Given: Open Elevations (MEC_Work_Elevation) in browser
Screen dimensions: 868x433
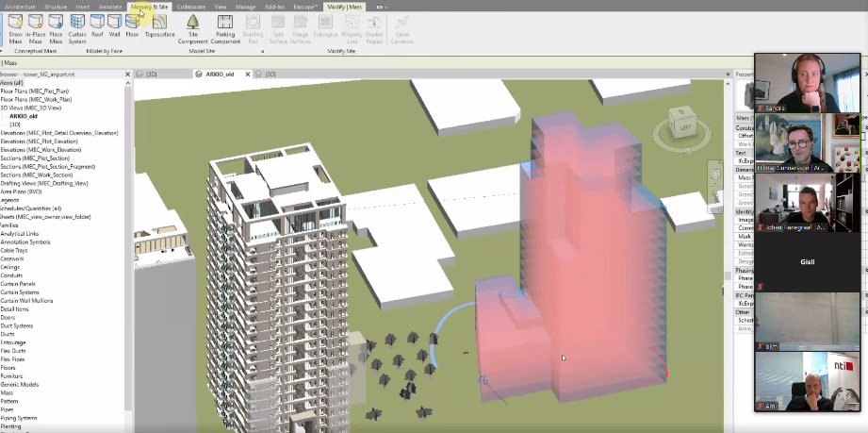Looking at the screenshot, I should (41, 150).
